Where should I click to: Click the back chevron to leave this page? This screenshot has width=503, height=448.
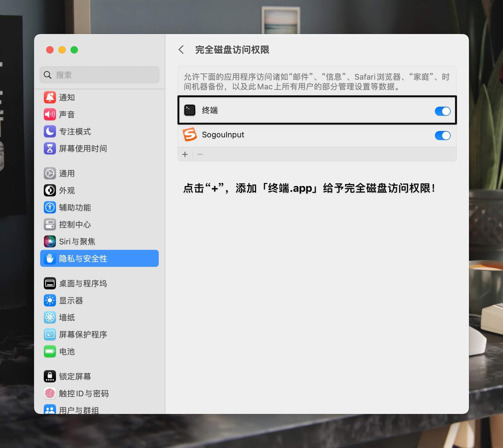coord(181,50)
